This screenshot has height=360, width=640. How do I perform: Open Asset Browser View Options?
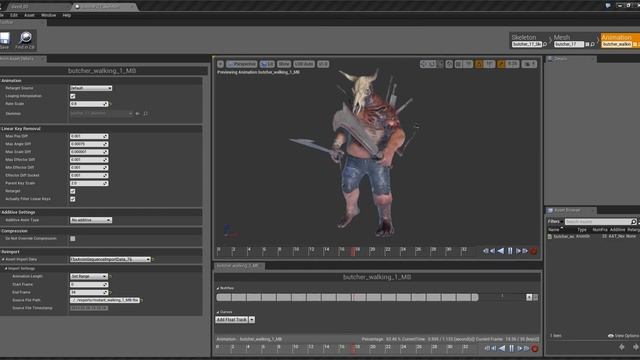(x=623, y=336)
